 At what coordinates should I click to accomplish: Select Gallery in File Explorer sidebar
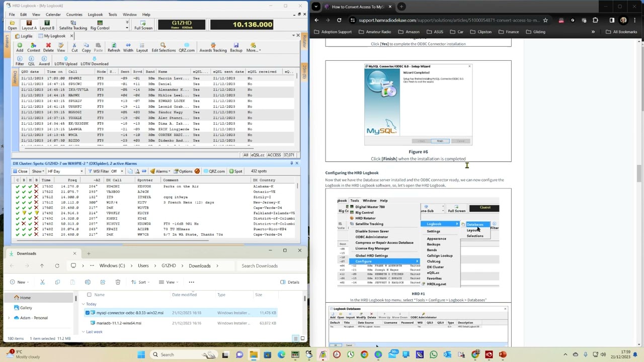click(x=26, y=308)
